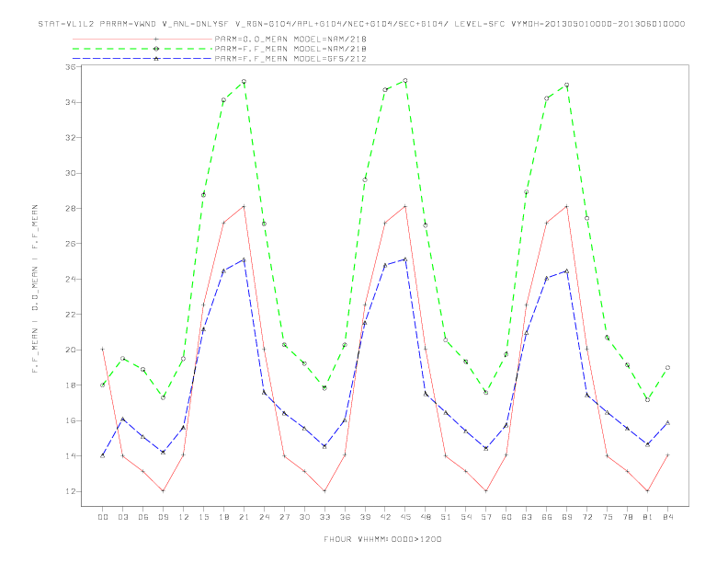Click red plus data point at hour 00
The height and width of the screenshot is (563, 728).
(103, 350)
